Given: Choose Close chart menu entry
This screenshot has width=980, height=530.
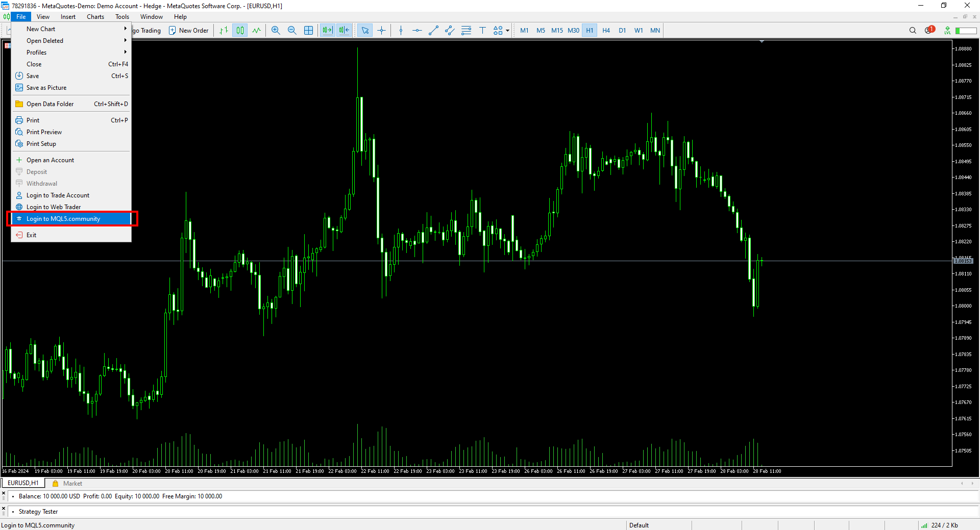Looking at the screenshot, I should 71,64.
